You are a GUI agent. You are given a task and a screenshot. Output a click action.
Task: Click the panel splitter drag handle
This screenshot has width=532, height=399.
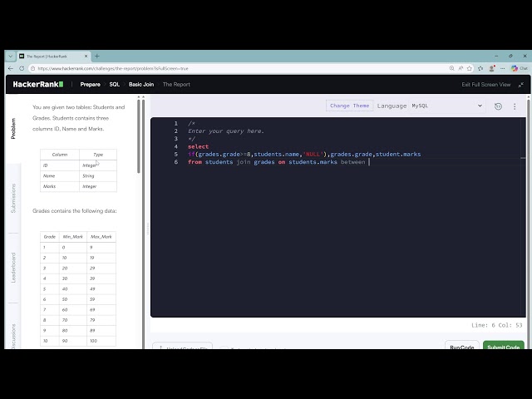click(148, 229)
